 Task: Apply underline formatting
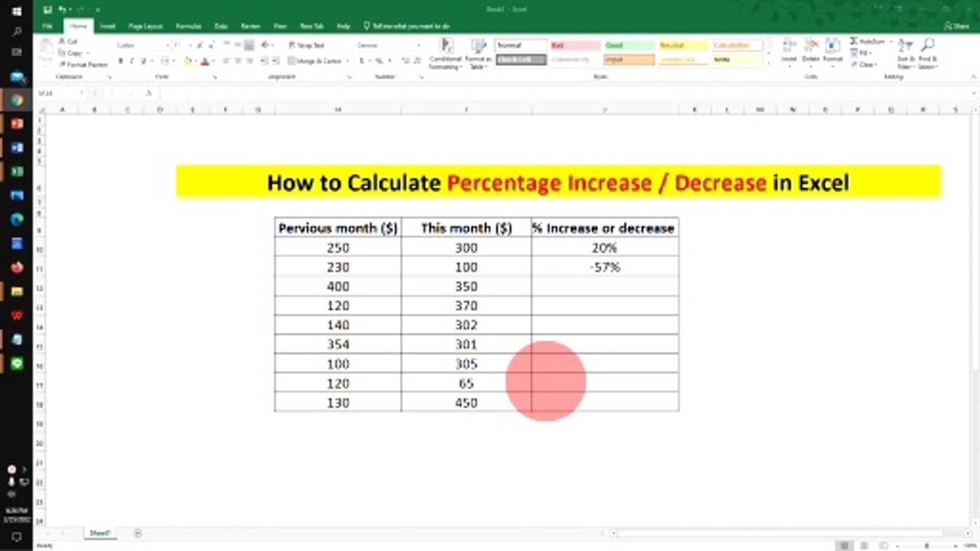coord(142,61)
